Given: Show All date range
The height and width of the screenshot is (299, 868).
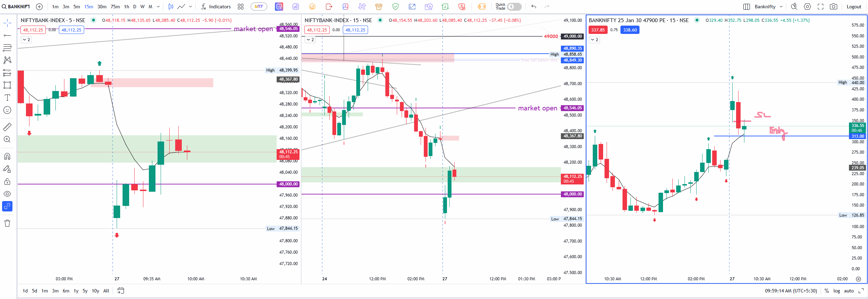Looking at the screenshot, I should click(106, 291).
